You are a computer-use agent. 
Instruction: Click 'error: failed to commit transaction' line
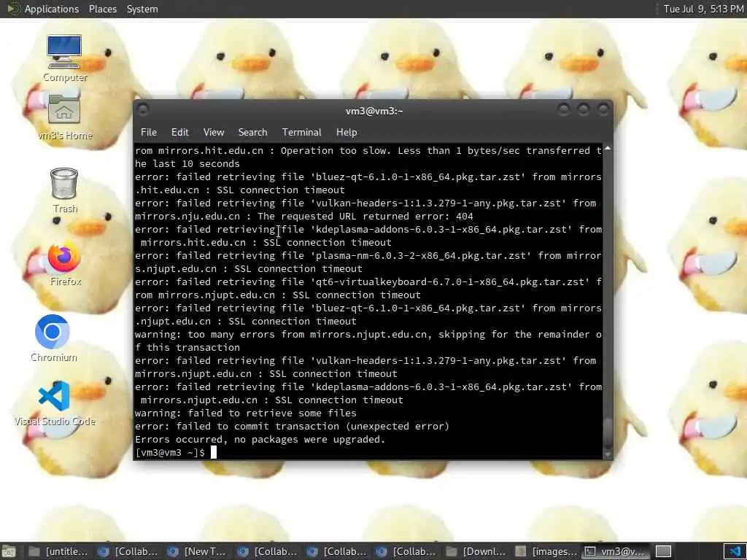click(x=292, y=426)
